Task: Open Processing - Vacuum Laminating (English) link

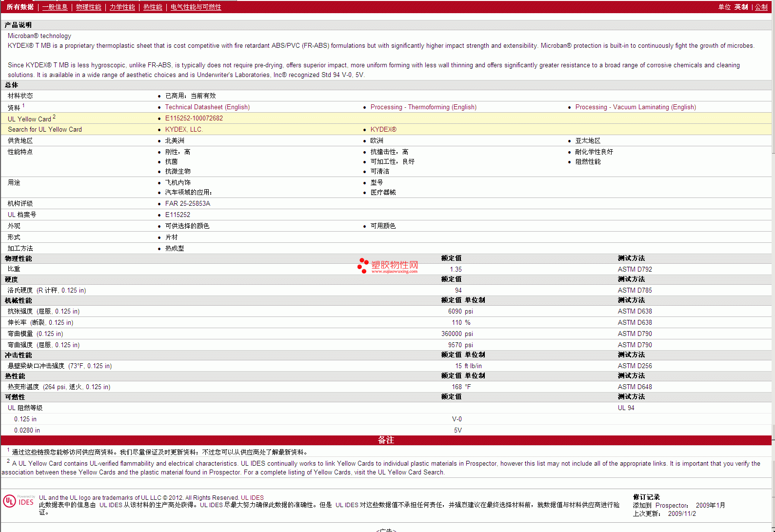Action: tap(636, 107)
